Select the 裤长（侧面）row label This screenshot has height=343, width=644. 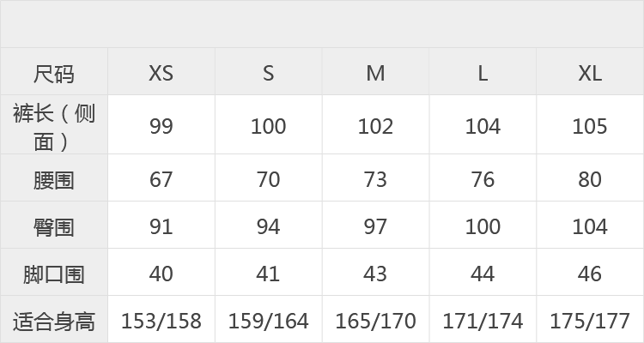54,124
